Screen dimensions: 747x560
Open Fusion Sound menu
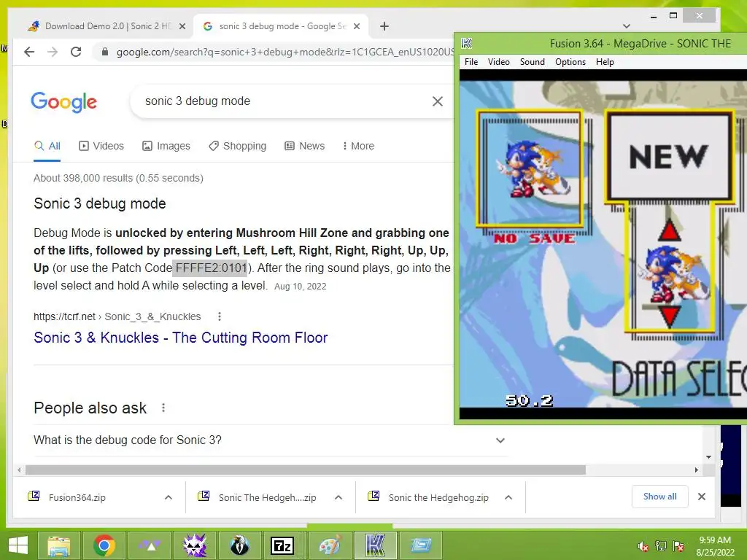[x=532, y=62]
